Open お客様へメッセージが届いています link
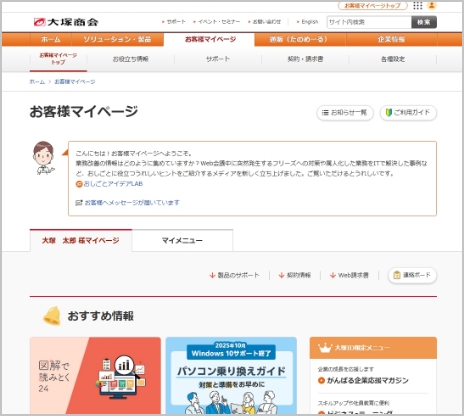The width and height of the screenshot is (464, 416). point(128,203)
